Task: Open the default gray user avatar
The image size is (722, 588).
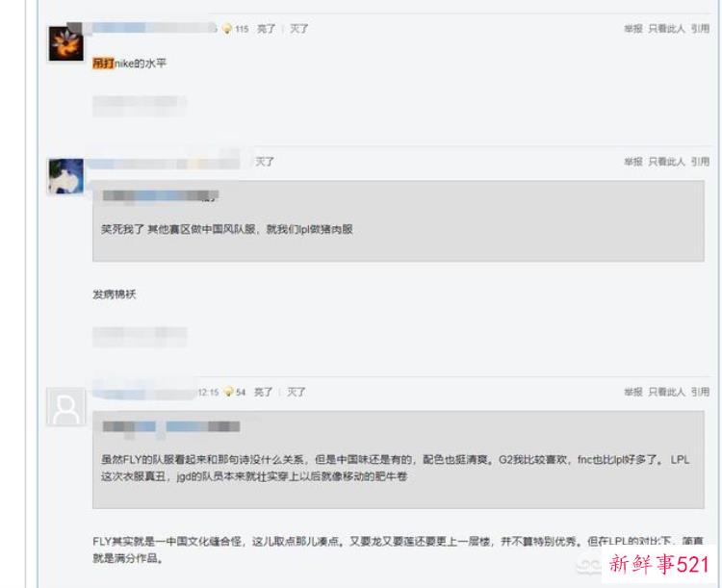Action: (65, 406)
